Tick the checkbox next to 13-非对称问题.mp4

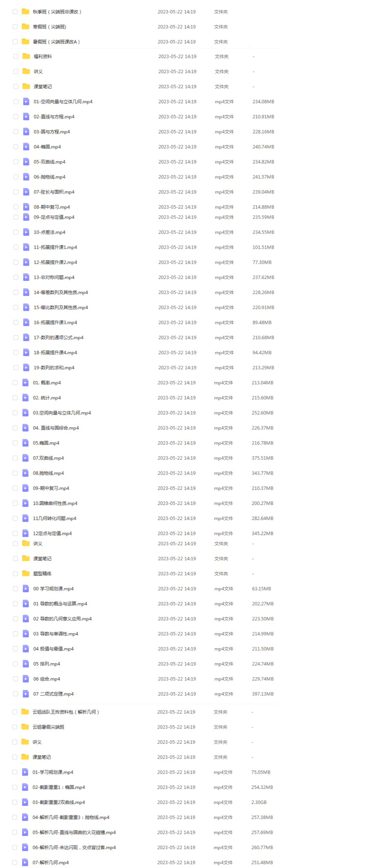tap(16, 277)
